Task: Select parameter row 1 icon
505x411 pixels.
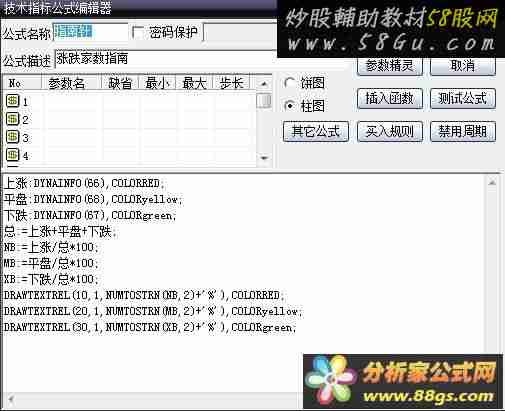Action: (x=13, y=101)
